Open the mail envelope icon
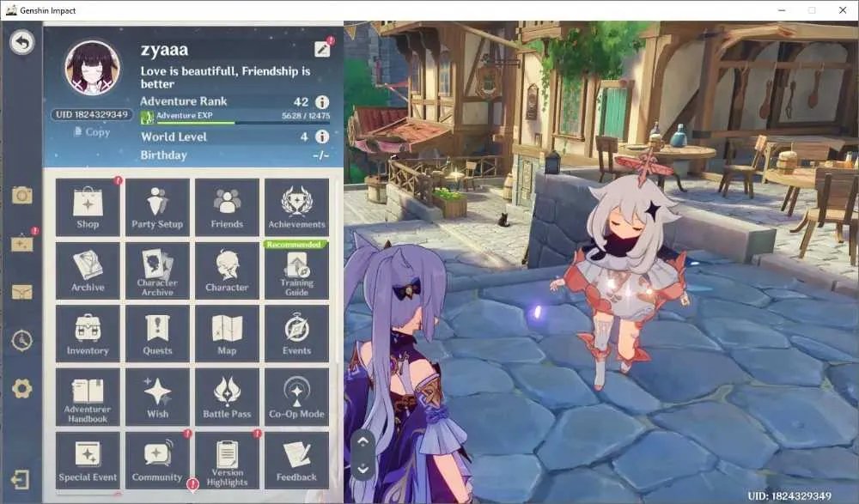The width and height of the screenshot is (859, 504). (22, 292)
